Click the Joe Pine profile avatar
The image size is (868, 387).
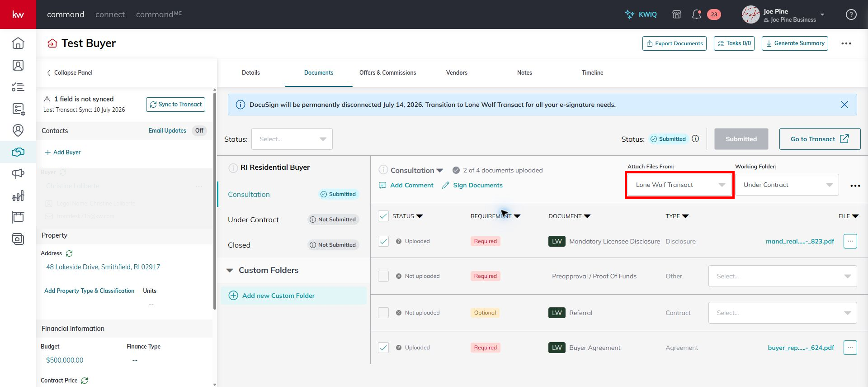pyautogui.click(x=750, y=14)
